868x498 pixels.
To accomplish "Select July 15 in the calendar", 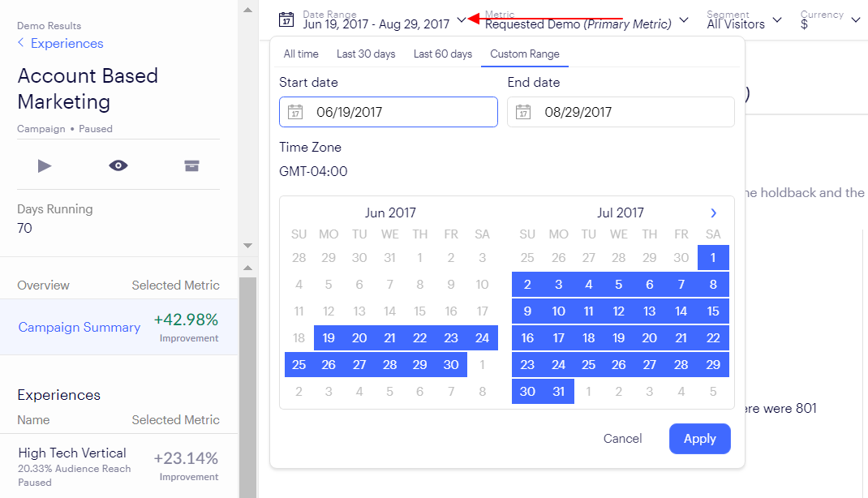I will click(713, 311).
